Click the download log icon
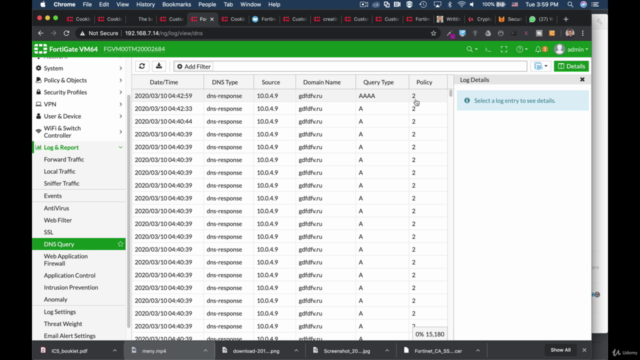The width and height of the screenshot is (640, 360). 159,66
